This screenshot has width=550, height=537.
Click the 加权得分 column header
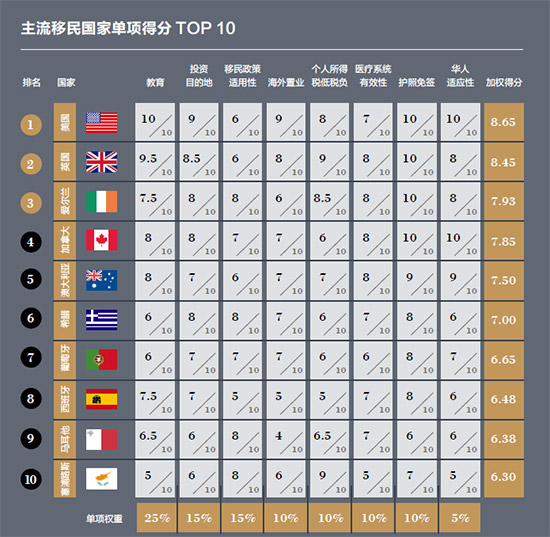click(x=504, y=82)
